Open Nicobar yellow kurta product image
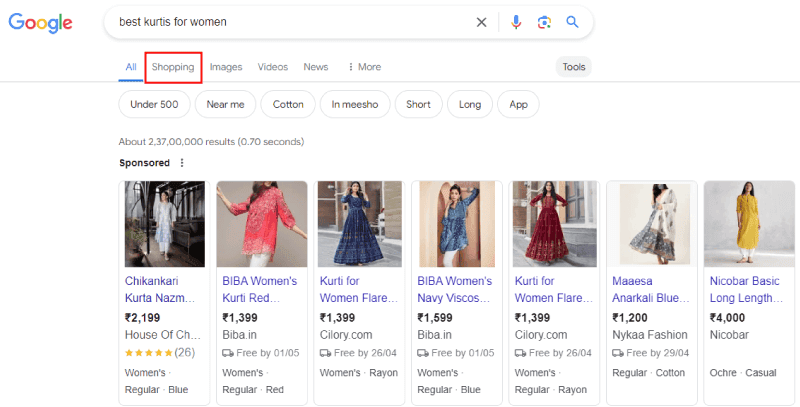 749,224
